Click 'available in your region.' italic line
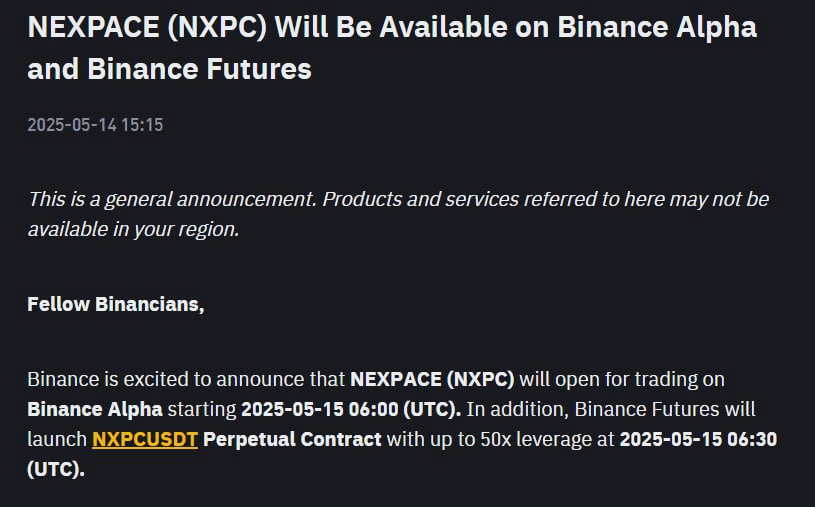Viewport: 815px width, 507px height. (133, 229)
